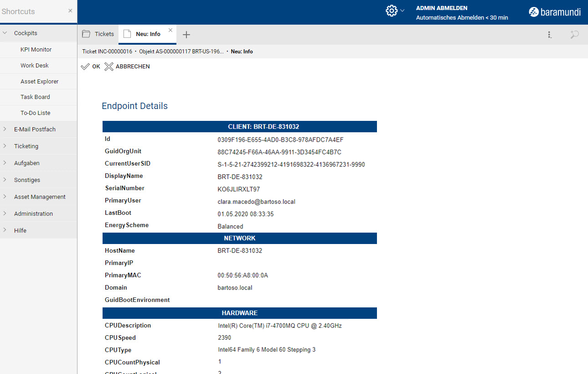Open the settings gear menu

(392, 11)
